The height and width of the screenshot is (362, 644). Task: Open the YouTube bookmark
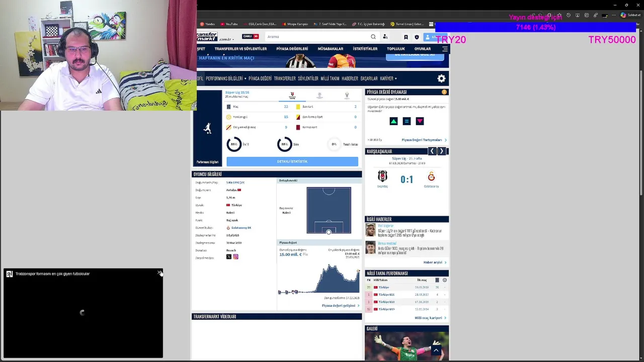pyautogui.click(x=229, y=24)
